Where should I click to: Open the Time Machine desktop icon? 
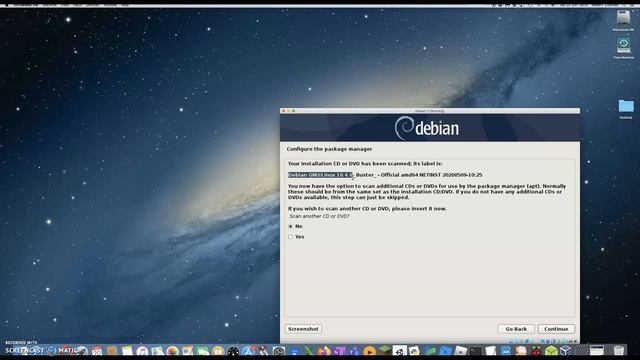click(623, 46)
